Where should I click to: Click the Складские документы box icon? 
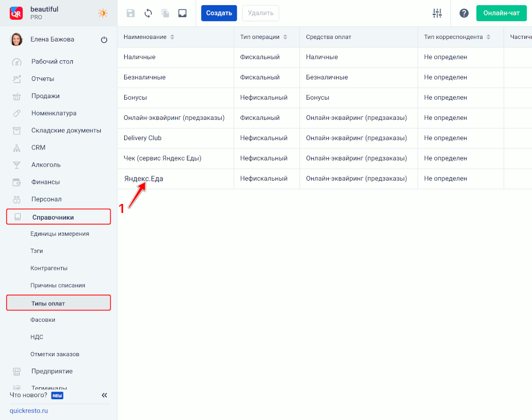pyautogui.click(x=17, y=130)
